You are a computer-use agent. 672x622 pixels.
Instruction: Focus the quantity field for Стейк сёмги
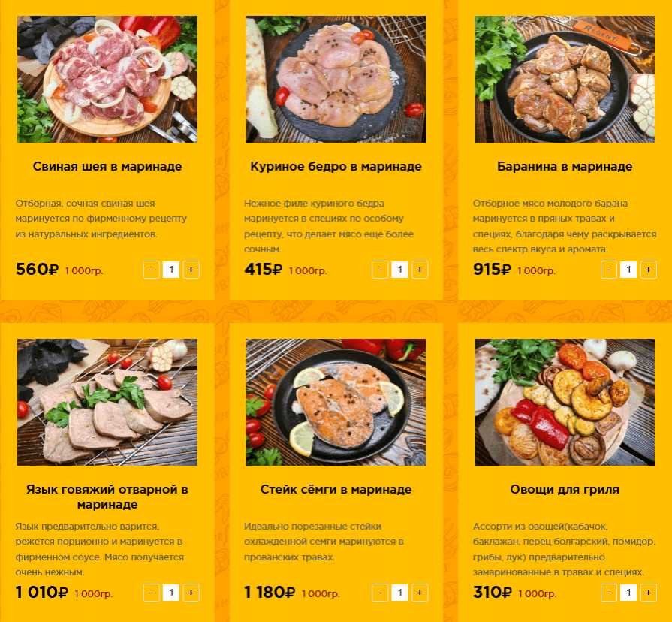(x=400, y=593)
